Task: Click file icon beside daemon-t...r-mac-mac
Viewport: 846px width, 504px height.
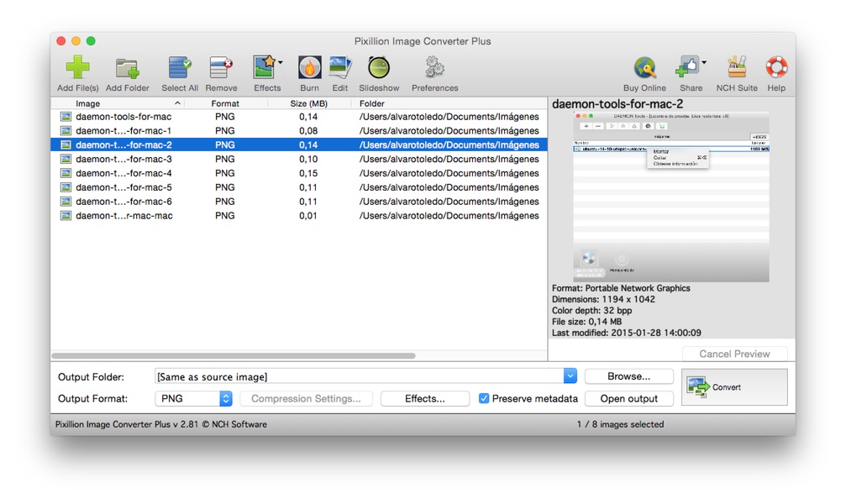Action: click(x=66, y=215)
